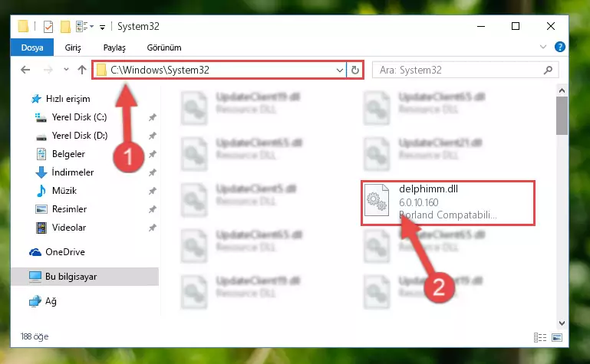Click the Properties quick access icon

[x=48, y=27]
